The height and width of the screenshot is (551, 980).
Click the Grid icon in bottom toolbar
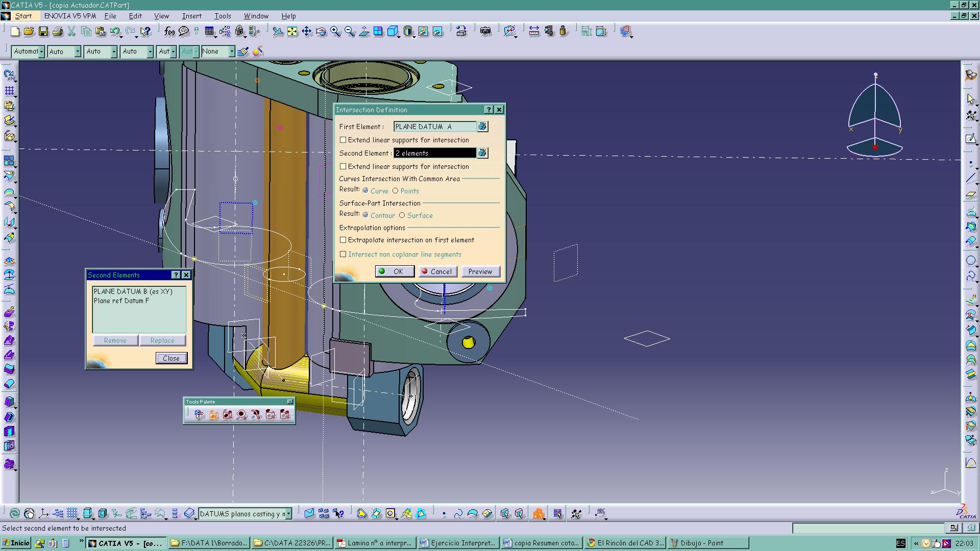[72, 513]
